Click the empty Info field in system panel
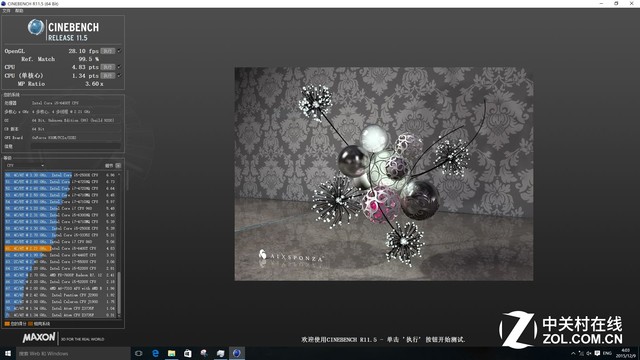 (76, 146)
